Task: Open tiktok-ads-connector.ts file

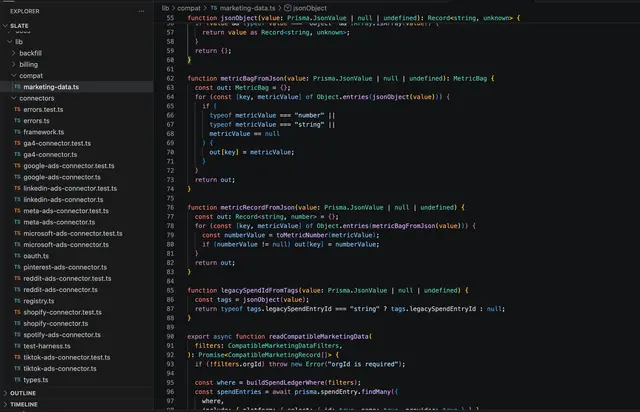Action: (x=60, y=368)
